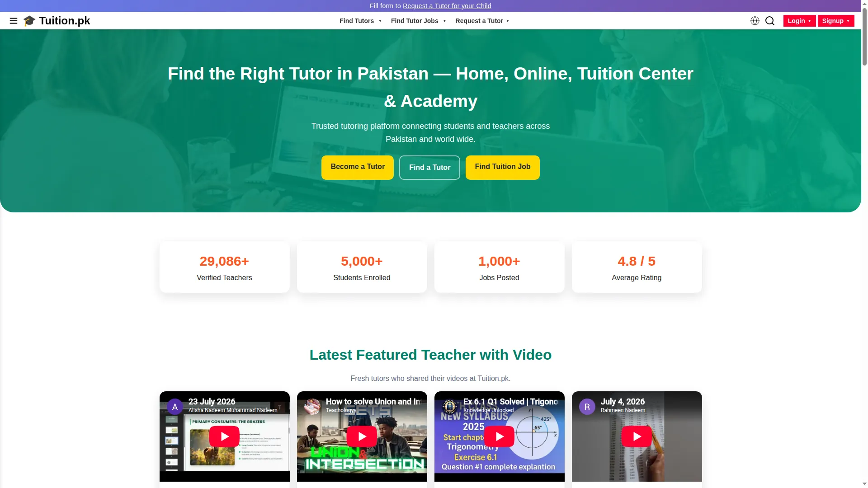Click the Find Tuition Job button
This screenshot has width=868, height=488.
coord(503,167)
